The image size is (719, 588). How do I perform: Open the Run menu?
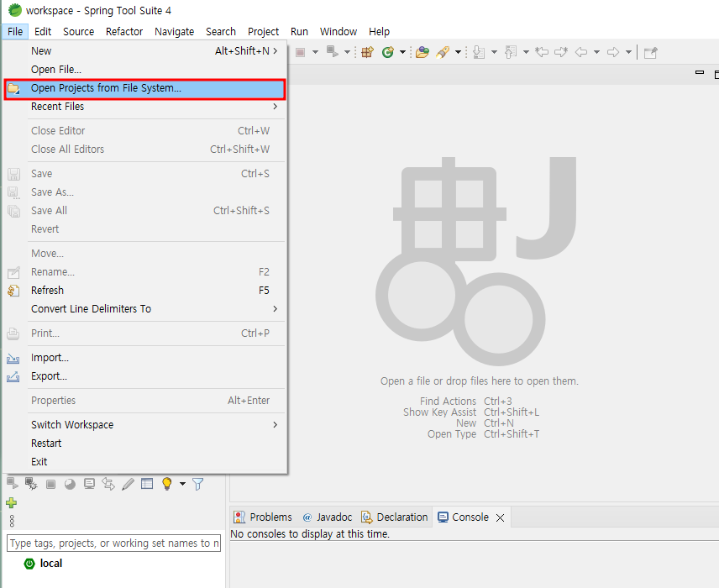[x=299, y=32]
